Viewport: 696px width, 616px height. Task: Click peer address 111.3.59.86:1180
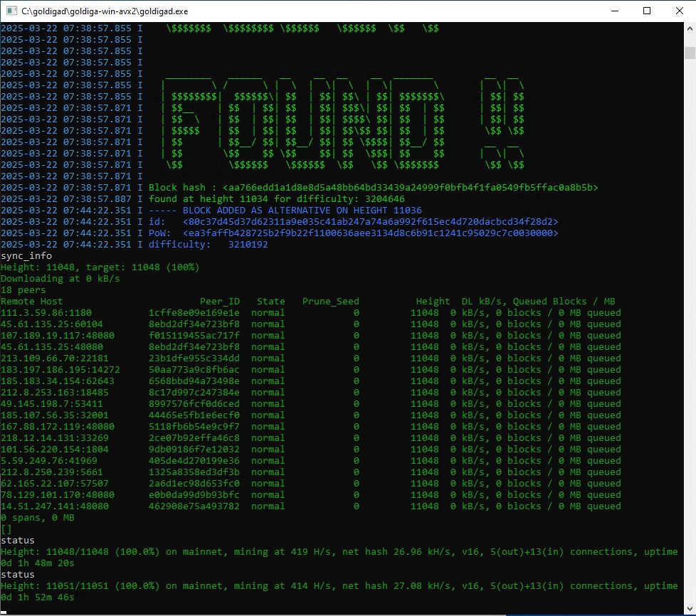(x=46, y=313)
